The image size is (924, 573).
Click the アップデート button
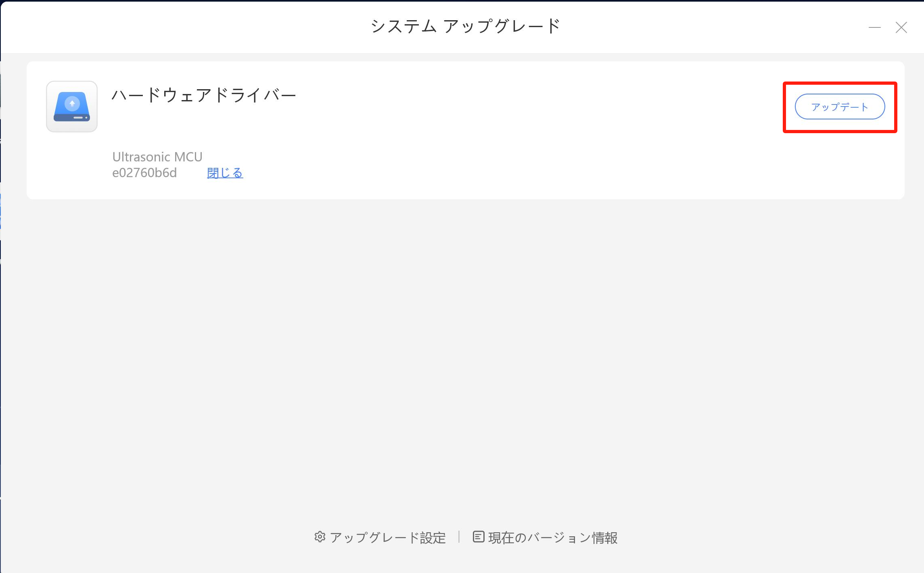point(839,107)
